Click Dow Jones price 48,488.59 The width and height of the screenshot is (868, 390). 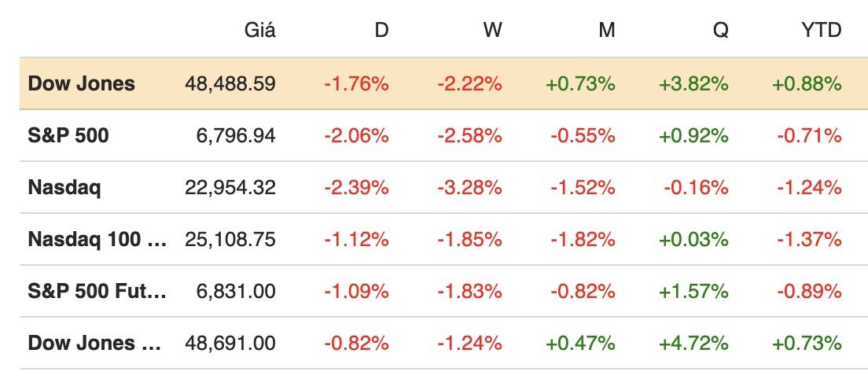click(230, 83)
